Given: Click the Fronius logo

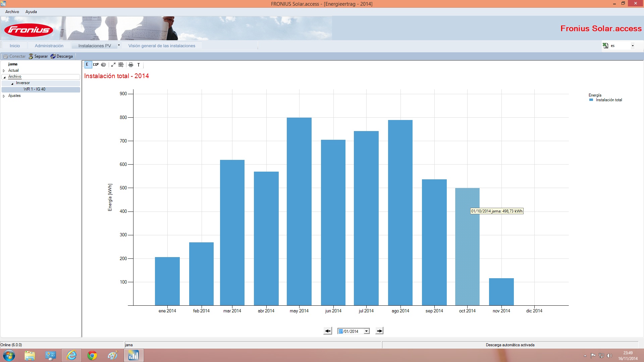Looking at the screenshot, I should (29, 30).
